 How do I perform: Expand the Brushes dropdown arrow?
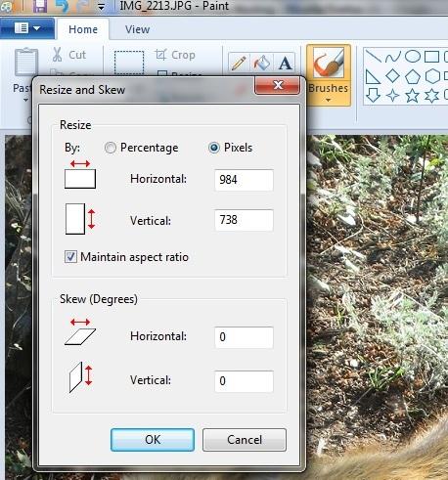(x=329, y=100)
